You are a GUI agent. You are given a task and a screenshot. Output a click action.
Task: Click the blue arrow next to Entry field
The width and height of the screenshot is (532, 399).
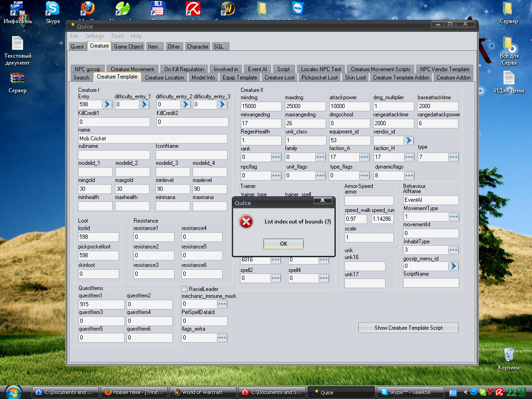coord(107,104)
